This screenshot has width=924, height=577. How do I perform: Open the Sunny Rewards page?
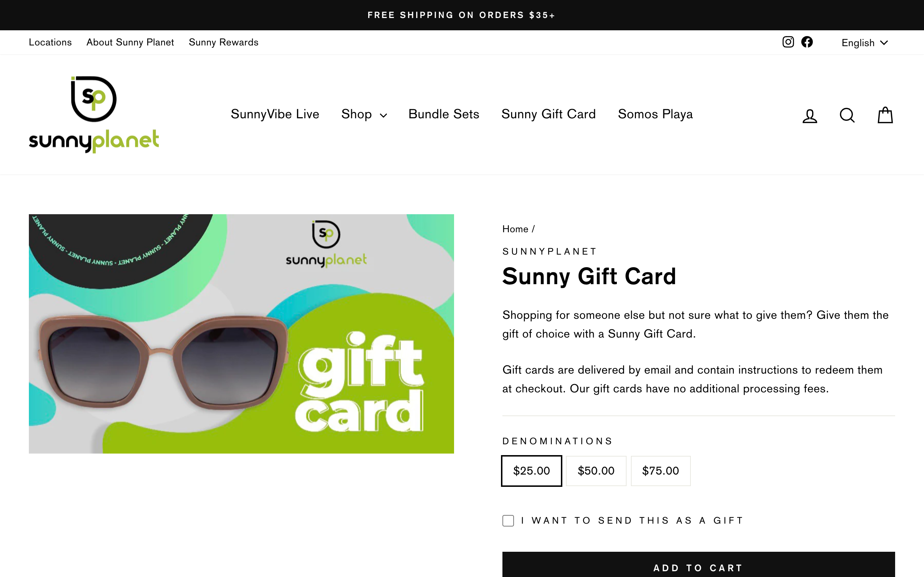click(x=223, y=42)
